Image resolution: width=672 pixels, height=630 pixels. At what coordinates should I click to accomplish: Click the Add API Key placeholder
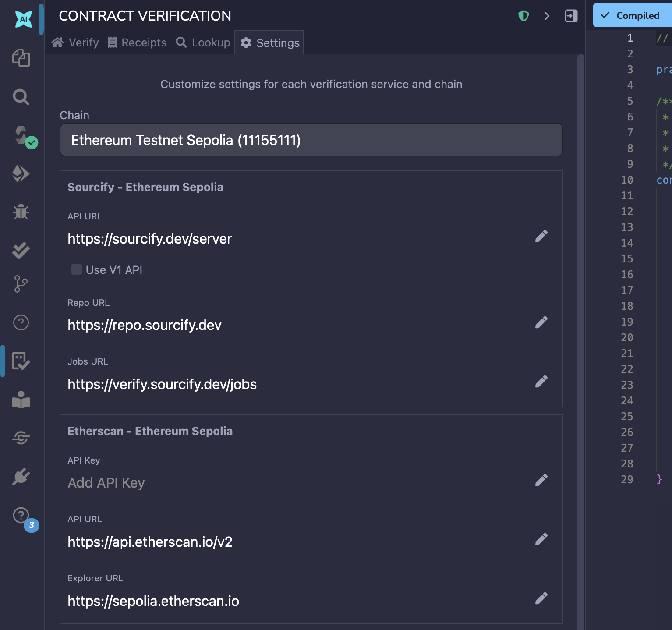point(106,483)
